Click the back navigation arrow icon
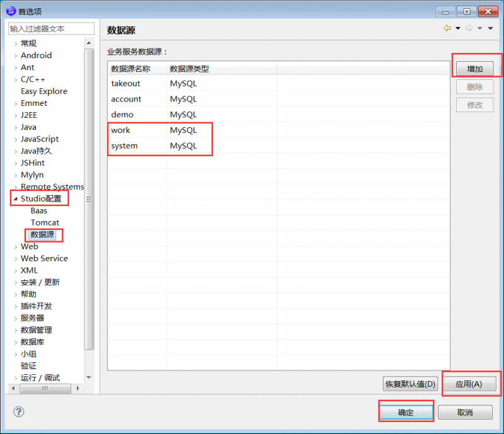Viewport: 504px width, 434px height. coord(447,28)
